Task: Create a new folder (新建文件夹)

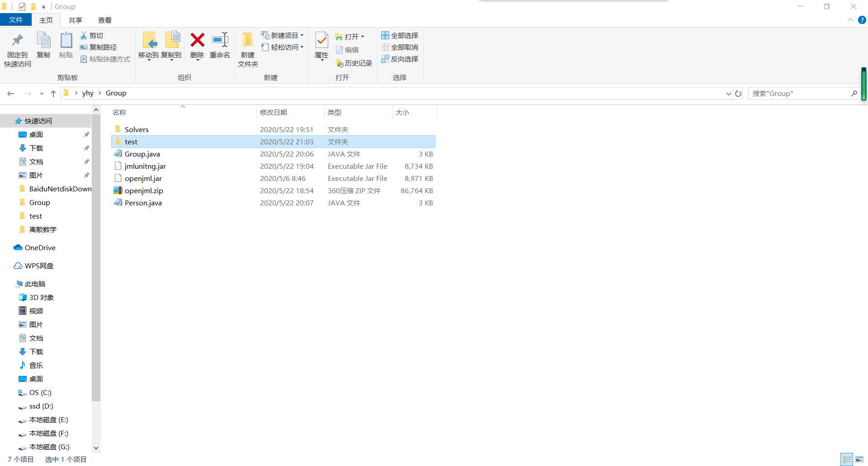Action: click(248, 50)
